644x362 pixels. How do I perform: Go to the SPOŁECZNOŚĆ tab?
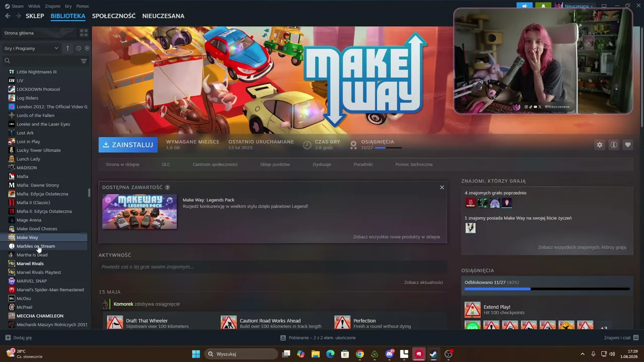[x=114, y=16]
